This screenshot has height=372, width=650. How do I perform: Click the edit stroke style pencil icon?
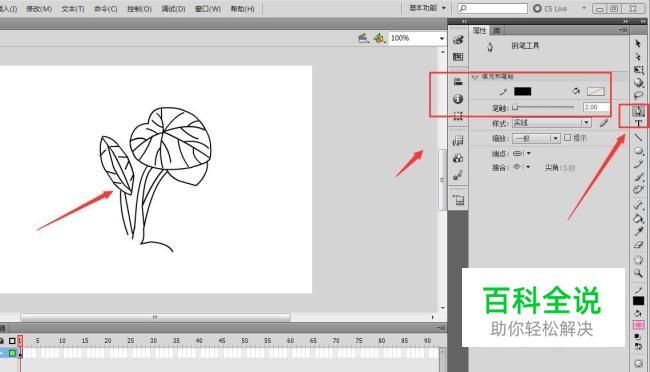click(604, 123)
